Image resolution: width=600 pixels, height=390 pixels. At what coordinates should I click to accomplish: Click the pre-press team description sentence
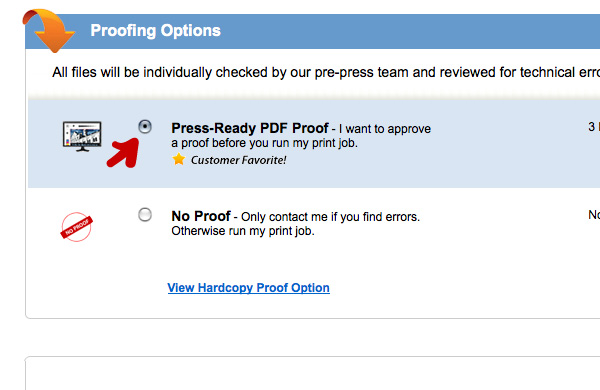(326, 72)
